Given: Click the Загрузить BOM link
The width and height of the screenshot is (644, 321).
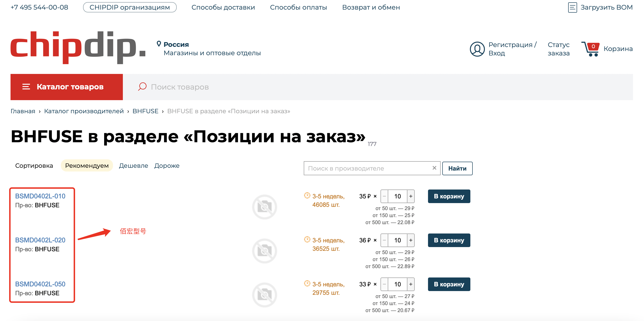Looking at the screenshot, I should pos(606,7).
